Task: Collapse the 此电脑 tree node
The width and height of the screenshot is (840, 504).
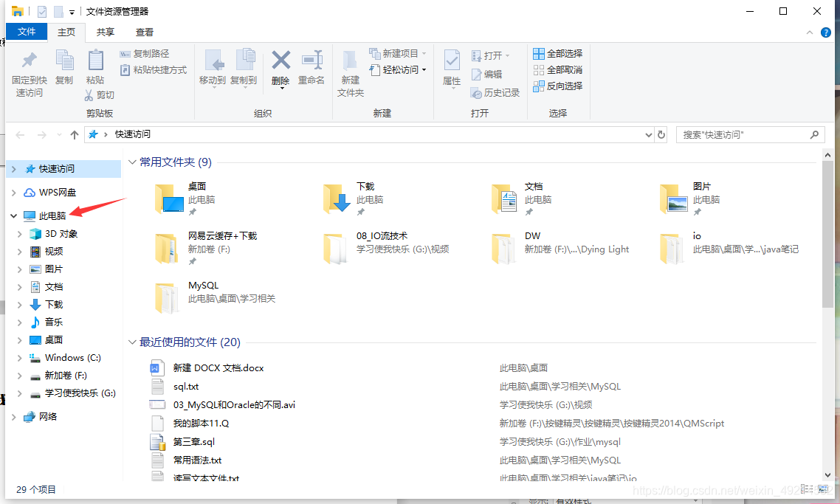Action: click(x=13, y=215)
